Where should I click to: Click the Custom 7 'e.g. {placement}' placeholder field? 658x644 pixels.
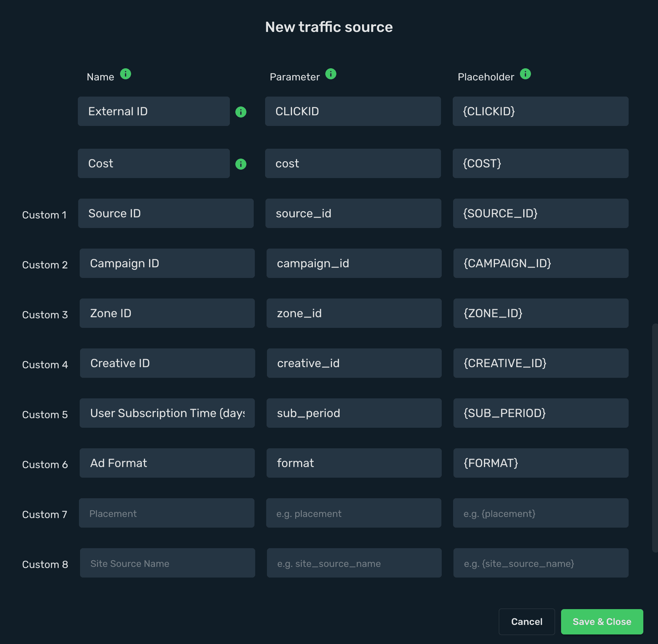pyautogui.click(x=541, y=513)
